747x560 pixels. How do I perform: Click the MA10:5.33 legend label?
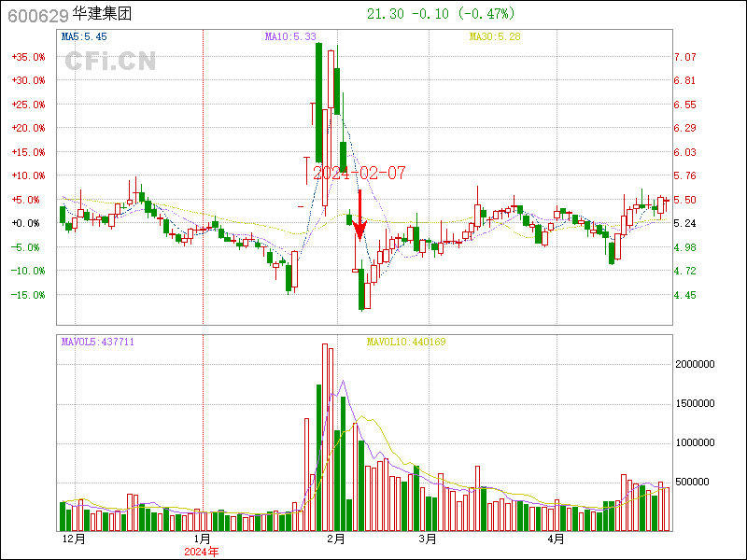tap(290, 36)
